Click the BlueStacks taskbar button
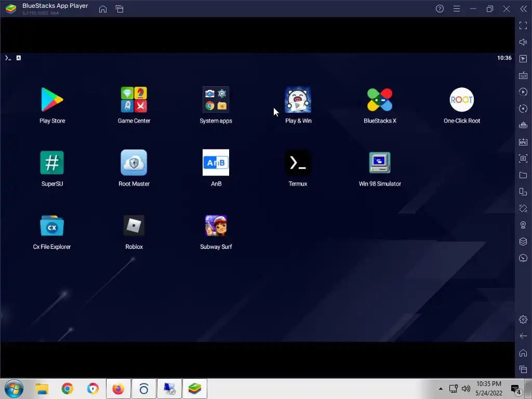Viewport: 532px width, 399px height. pos(195,389)
